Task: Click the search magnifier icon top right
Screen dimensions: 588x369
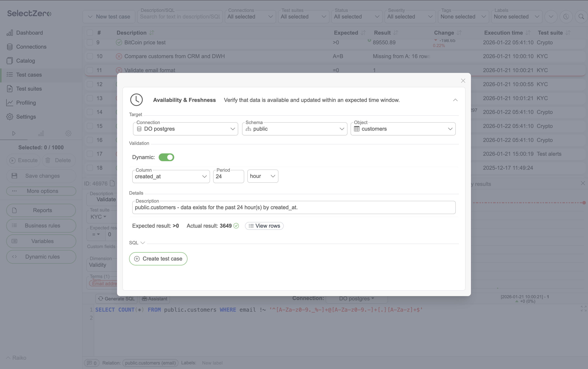Action: [581, 17]
